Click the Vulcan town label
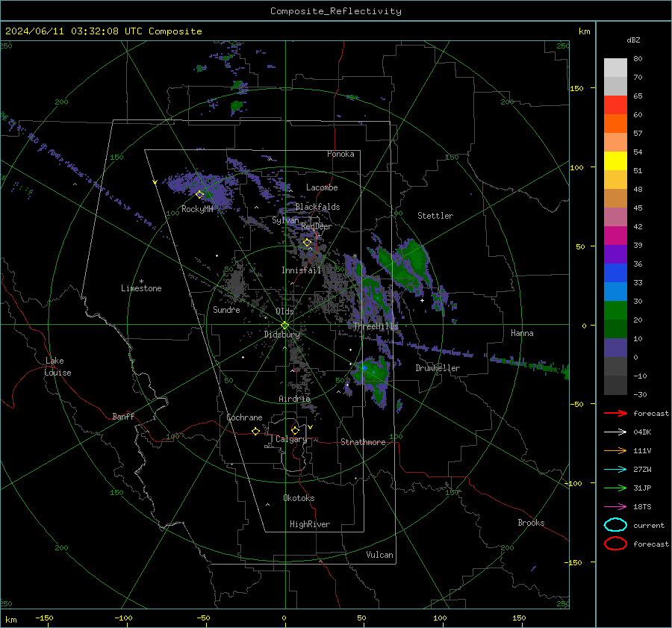Screen dimensions: 672x628 tap(380, 555)
